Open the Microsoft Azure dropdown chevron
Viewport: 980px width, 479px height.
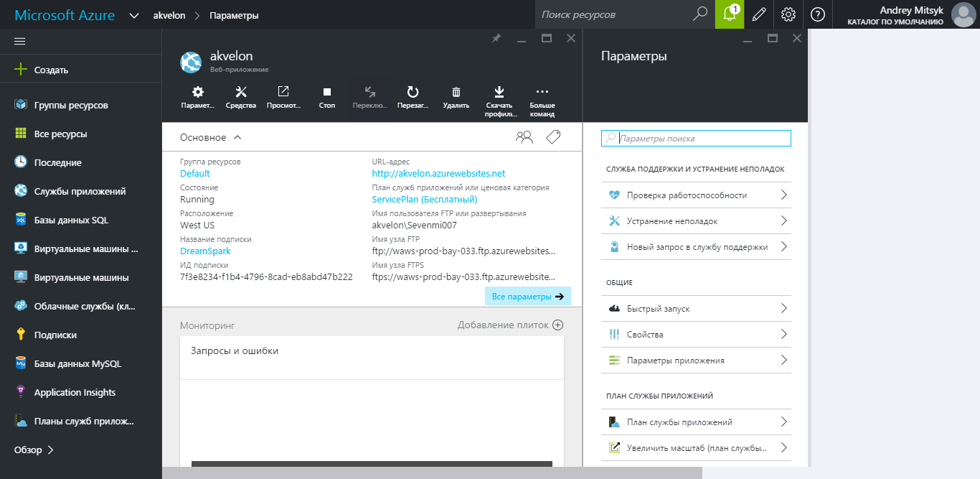133,15
